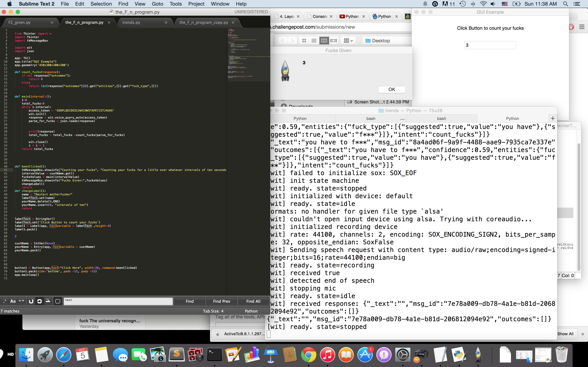Click OK in Fucks Given dialog
Screen dimensions: 588x367
391,89
